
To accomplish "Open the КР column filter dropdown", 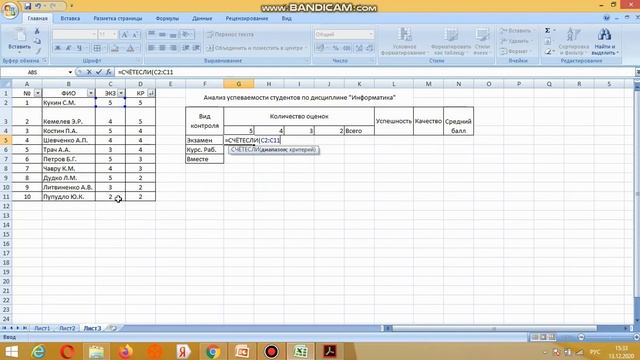I will (151, 93).
